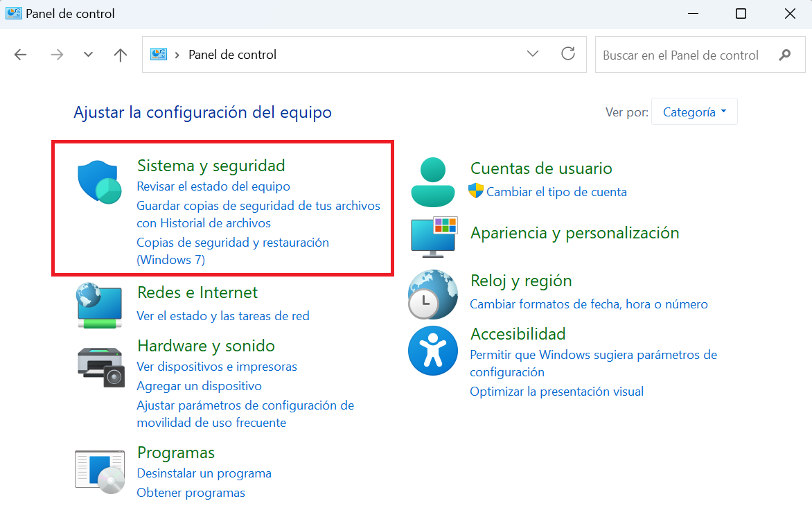Open Ver el estado y las tareas de red
The width and height of the screenshot is (812, 526).
pos(224,315)
